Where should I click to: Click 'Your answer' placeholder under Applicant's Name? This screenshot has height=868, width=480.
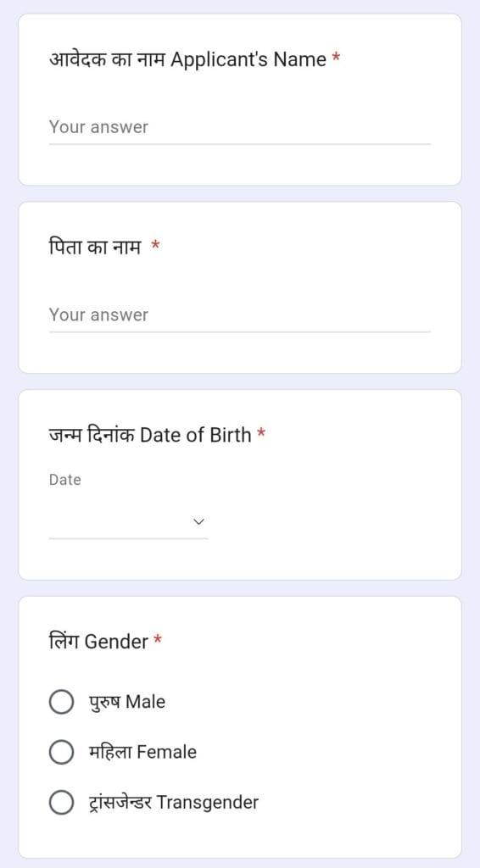(98, 127)
